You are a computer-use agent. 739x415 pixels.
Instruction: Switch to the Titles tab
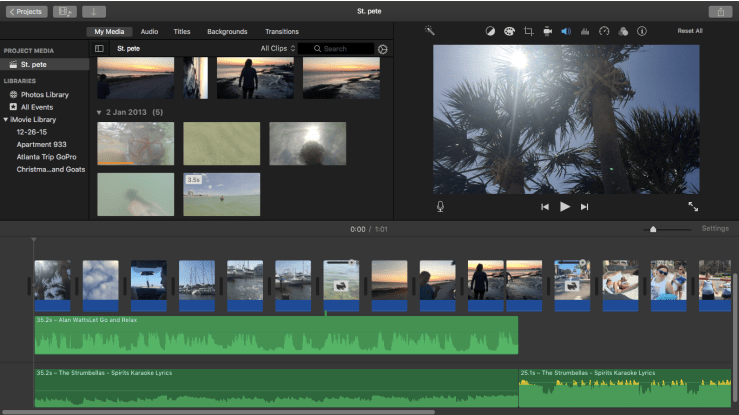pyautogui.click(x=182, y=31)
